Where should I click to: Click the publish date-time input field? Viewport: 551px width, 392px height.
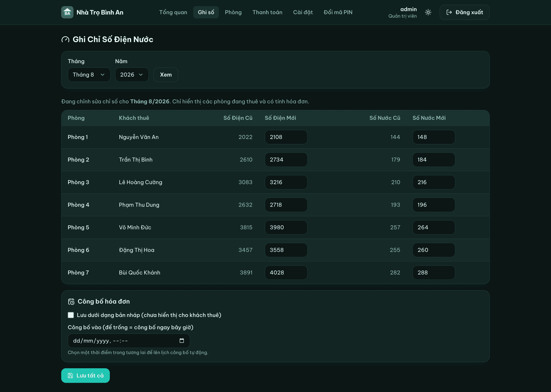click(x=129, y=341)
